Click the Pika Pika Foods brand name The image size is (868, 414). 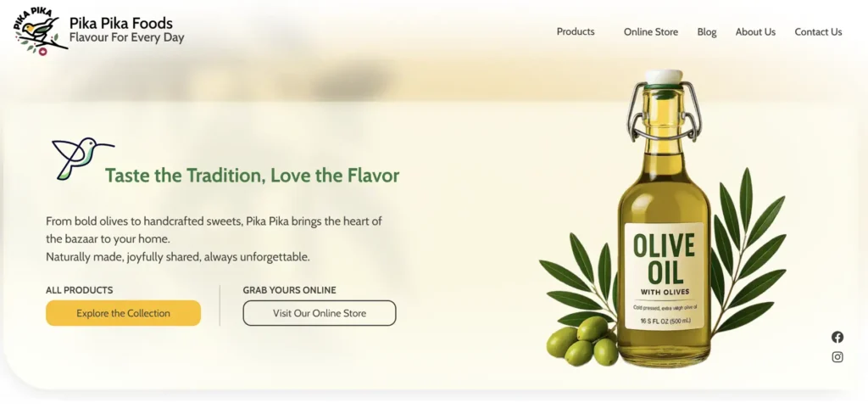[x=121, y=23]
